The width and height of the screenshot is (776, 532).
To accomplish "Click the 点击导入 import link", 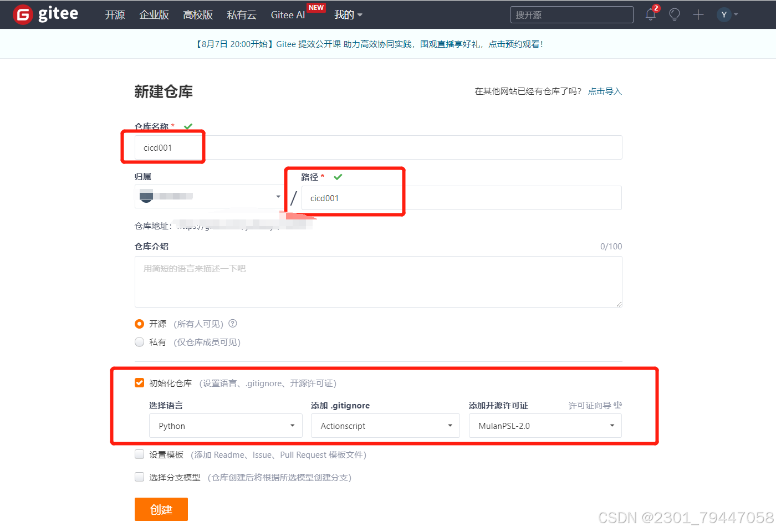I will (x=605, y=91).
